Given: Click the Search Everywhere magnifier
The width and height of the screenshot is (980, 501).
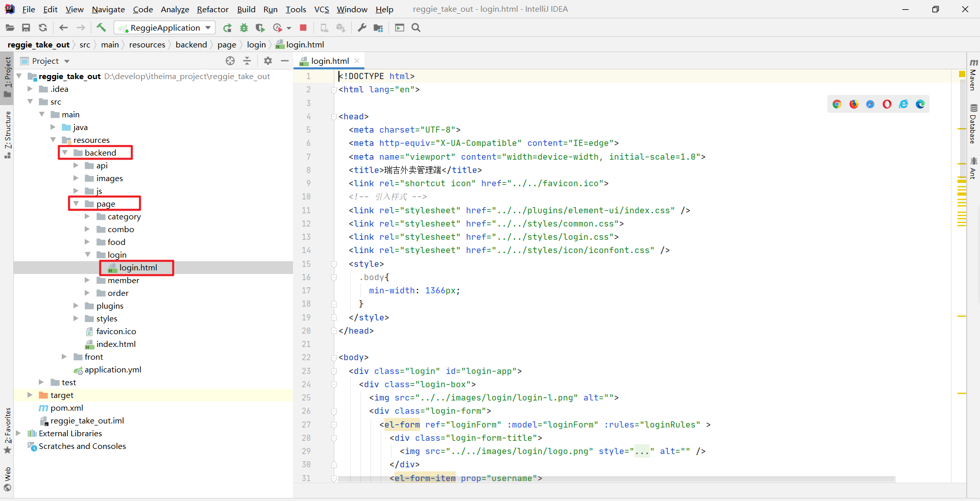Looking at the screenshot, I should (416, 28).
